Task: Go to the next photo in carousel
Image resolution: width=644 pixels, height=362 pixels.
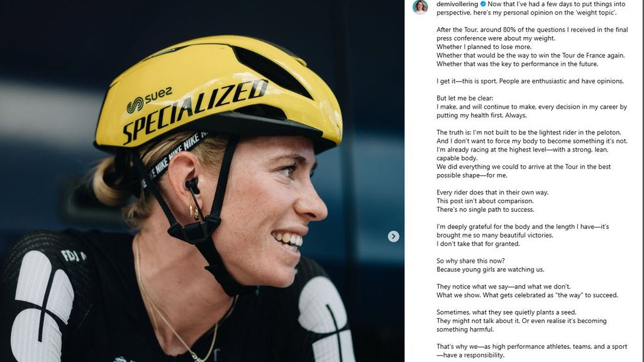Action: click(393, 236)
